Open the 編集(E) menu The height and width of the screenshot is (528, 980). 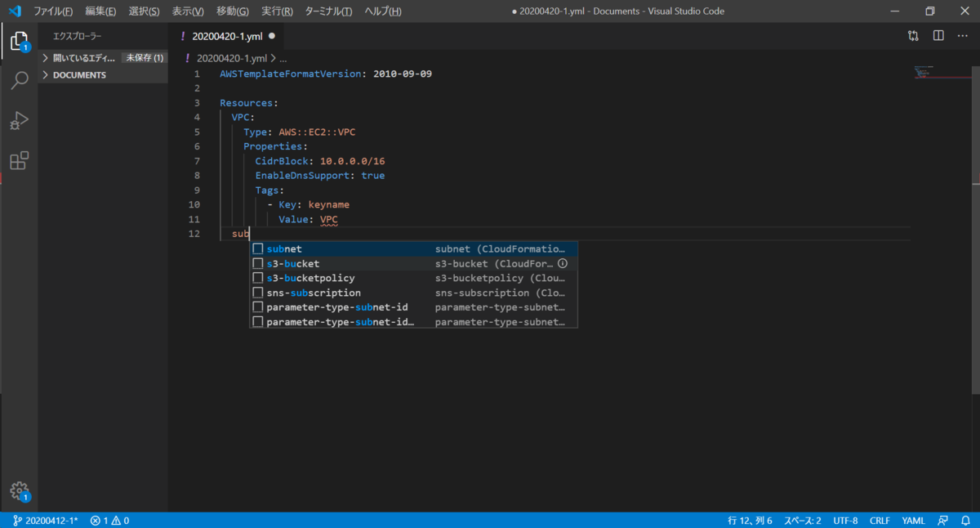coord(100,11)
